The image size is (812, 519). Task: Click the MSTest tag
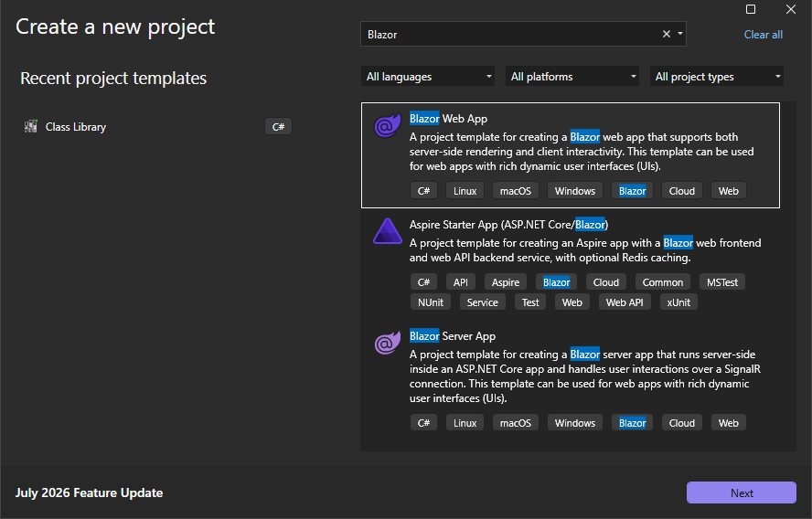pyautogui.click(x=722, y=282)
